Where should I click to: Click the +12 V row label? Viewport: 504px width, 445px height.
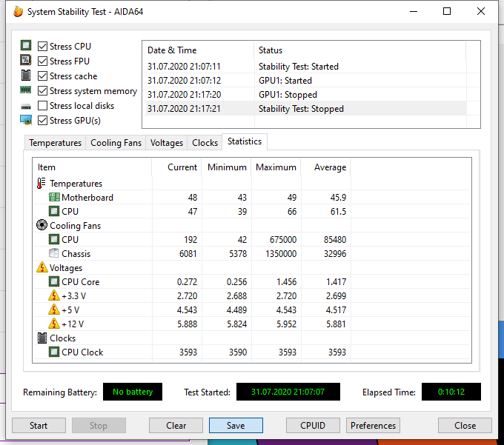[x=73, y=324]
